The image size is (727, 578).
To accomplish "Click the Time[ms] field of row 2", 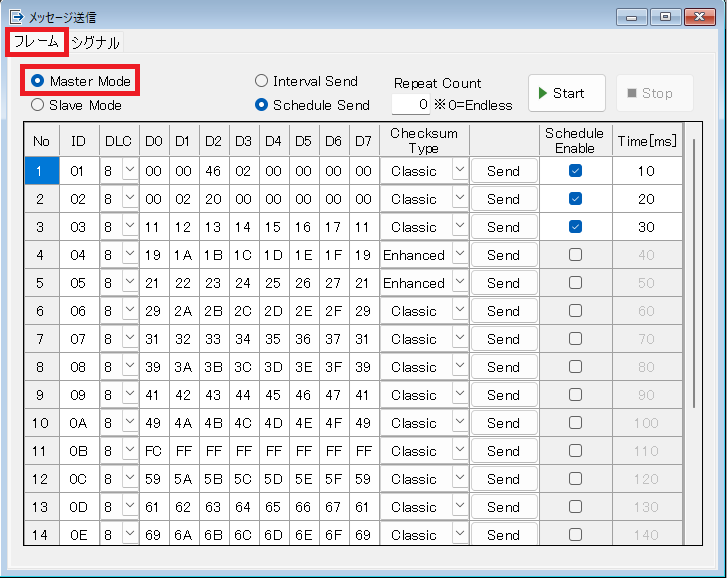I will [x=646, y=199].
